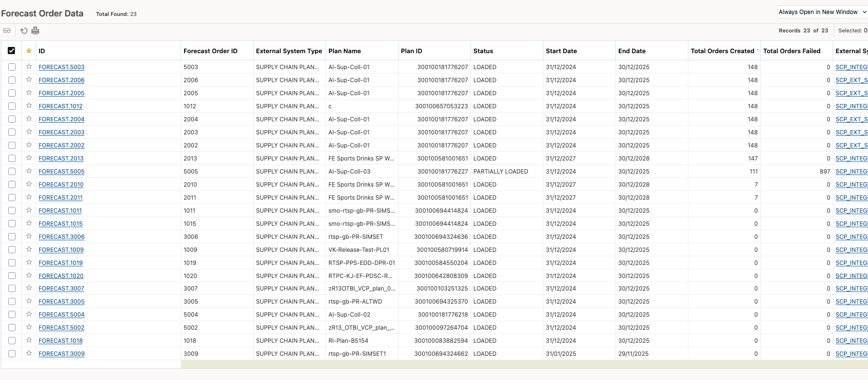The image size is (868, 380).
Task: Open SCP_INTEG link in FORECAST.5003 row
Action: pos(852,67)
